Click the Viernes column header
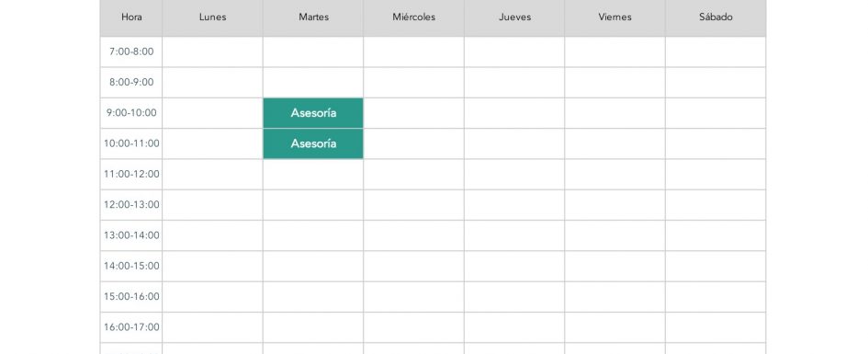 tap(615, 17)
